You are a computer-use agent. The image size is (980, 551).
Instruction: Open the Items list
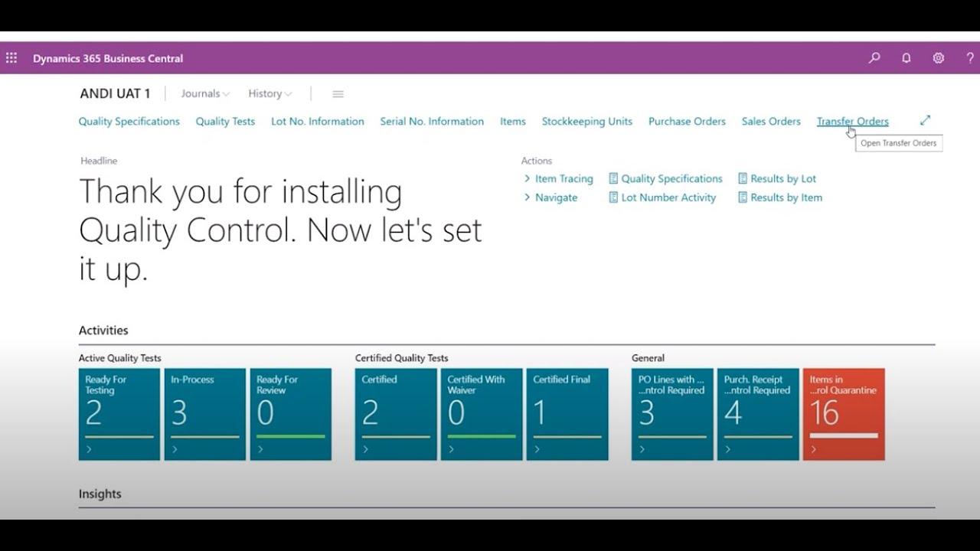coord(513,121)
